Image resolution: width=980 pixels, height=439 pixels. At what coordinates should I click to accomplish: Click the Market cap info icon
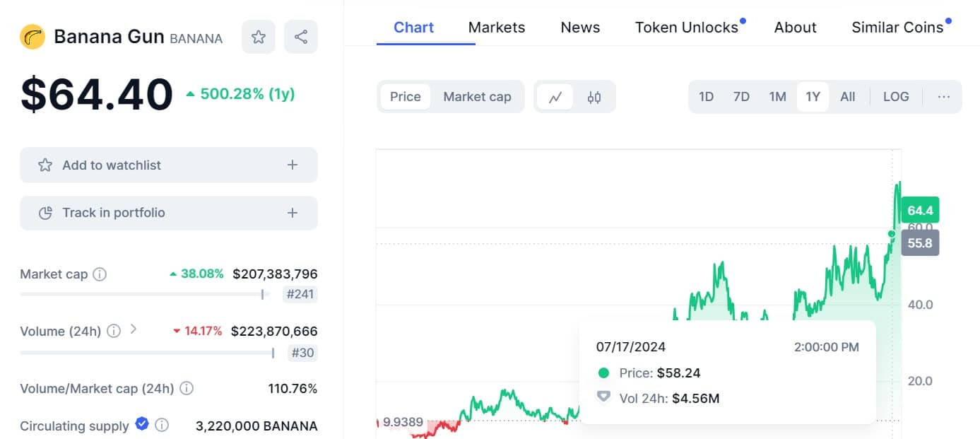pos(100,274)
